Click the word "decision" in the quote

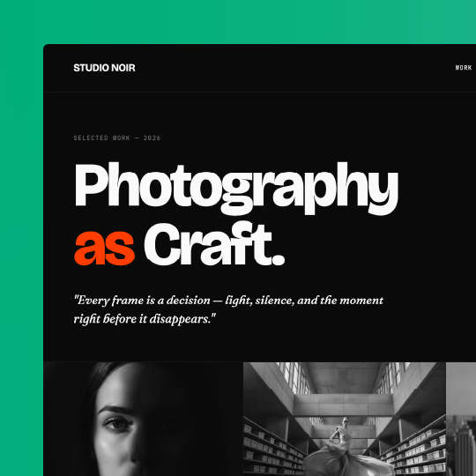click(x=189, y=301)
